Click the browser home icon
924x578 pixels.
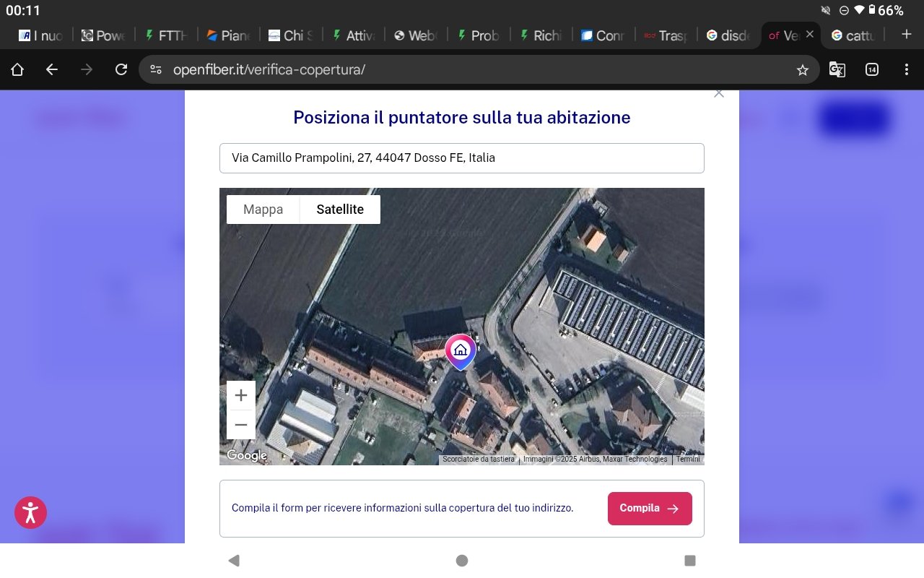[17, 69]
